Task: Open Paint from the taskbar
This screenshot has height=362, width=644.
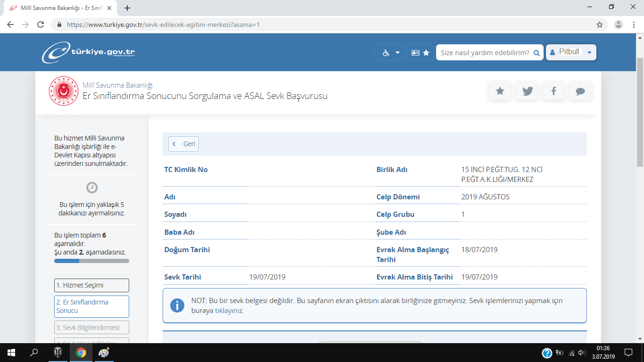Action: click(x=104, y=353)
